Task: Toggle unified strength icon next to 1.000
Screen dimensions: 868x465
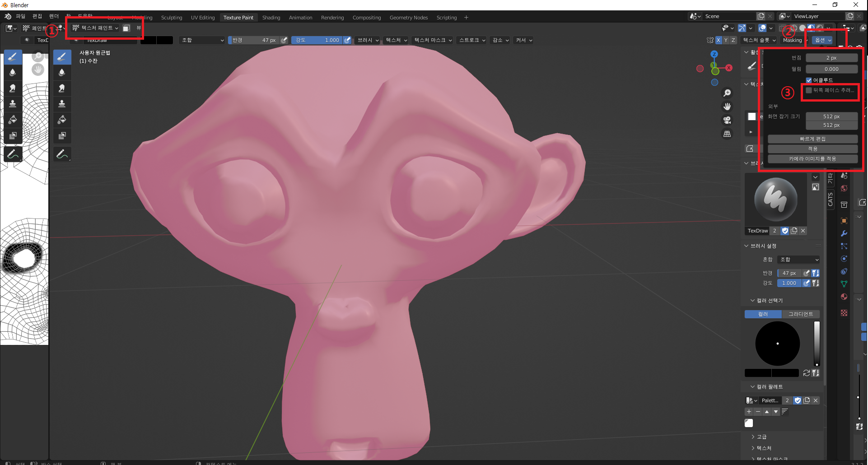Action: point(815,283)
